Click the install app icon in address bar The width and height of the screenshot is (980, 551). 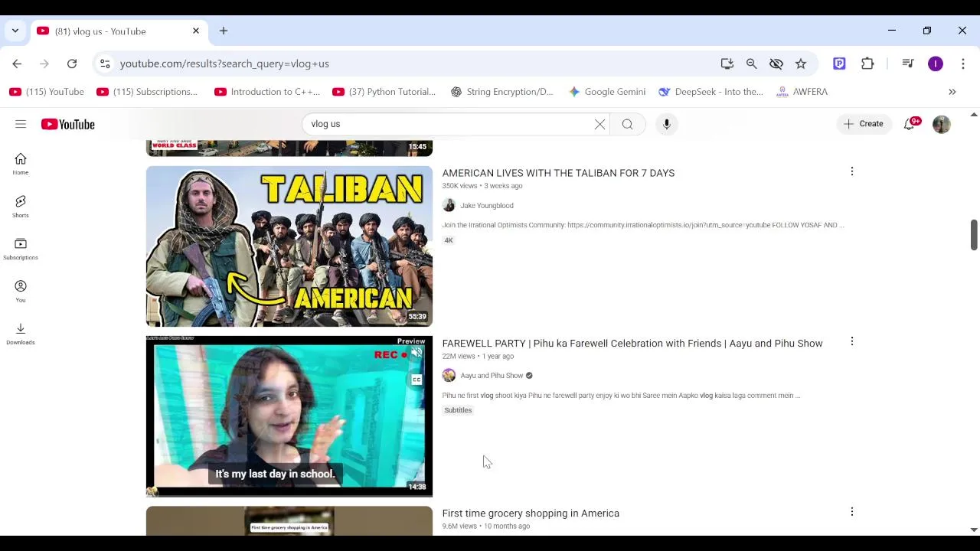727,64
